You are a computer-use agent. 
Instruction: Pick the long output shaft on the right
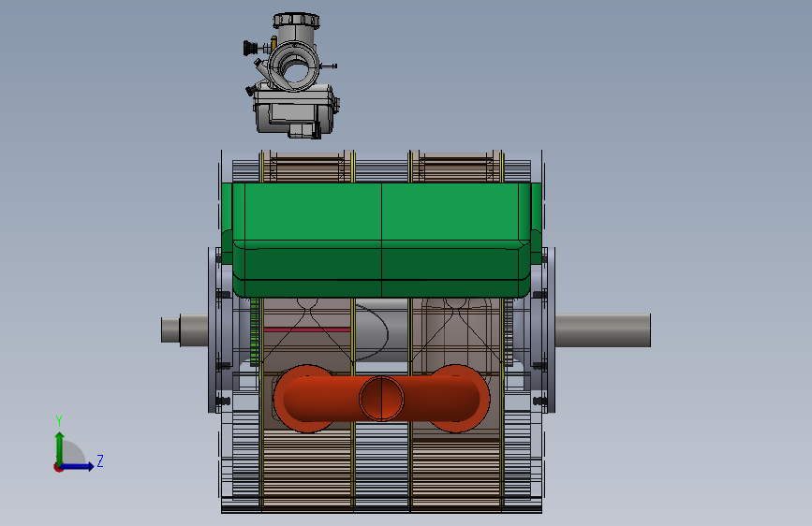coord(603,330)
